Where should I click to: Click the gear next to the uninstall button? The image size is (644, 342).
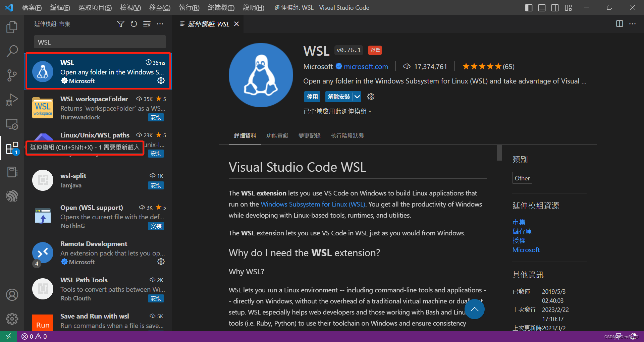tap(371, 97)
